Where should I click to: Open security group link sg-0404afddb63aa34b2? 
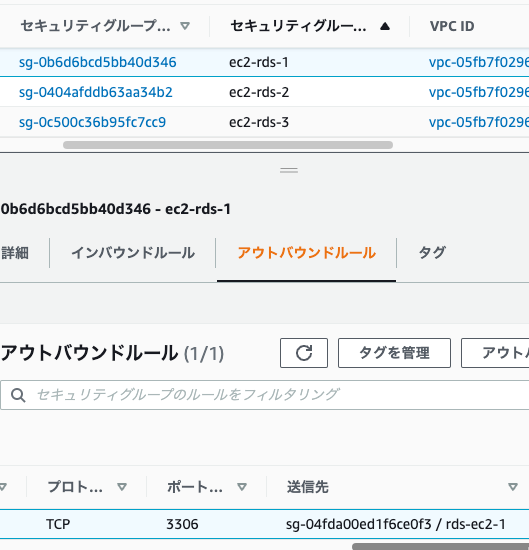[x=96, y=92]
